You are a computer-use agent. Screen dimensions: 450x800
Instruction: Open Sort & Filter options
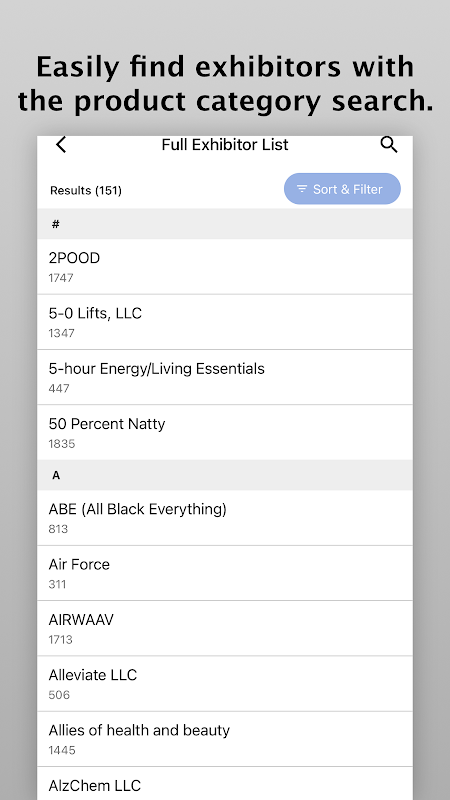click(x=342, y=189)
